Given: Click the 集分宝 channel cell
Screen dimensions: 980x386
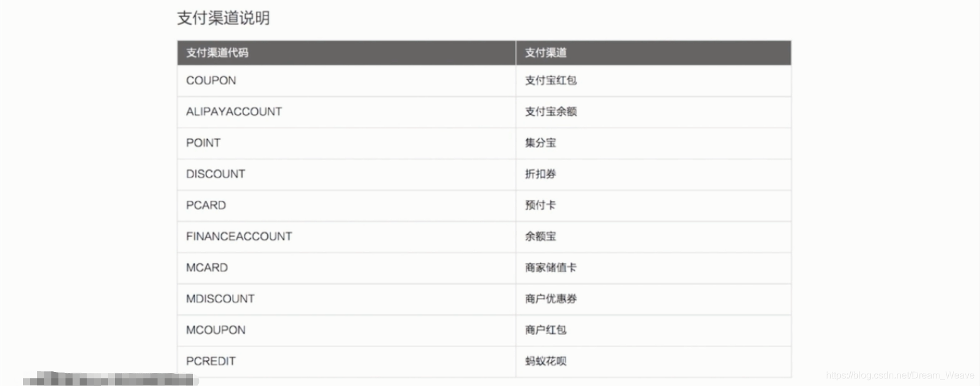Looking at the screenshot, I should click(540, 143).
